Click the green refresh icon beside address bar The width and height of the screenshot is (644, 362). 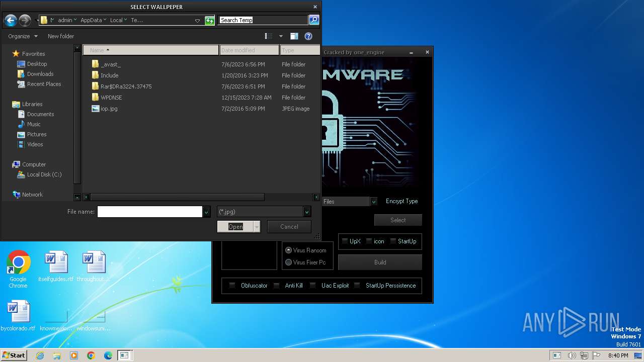click(x=210, y=20)
